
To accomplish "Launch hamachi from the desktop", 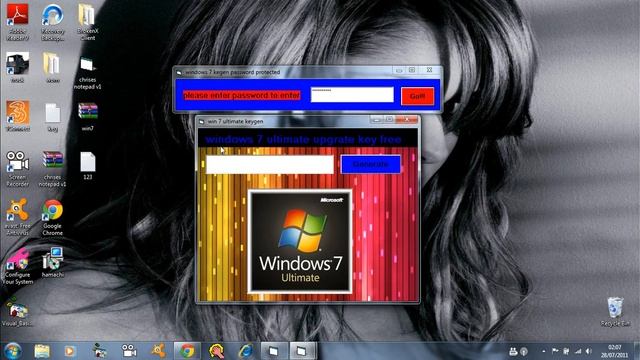I will tap(53, 262).
